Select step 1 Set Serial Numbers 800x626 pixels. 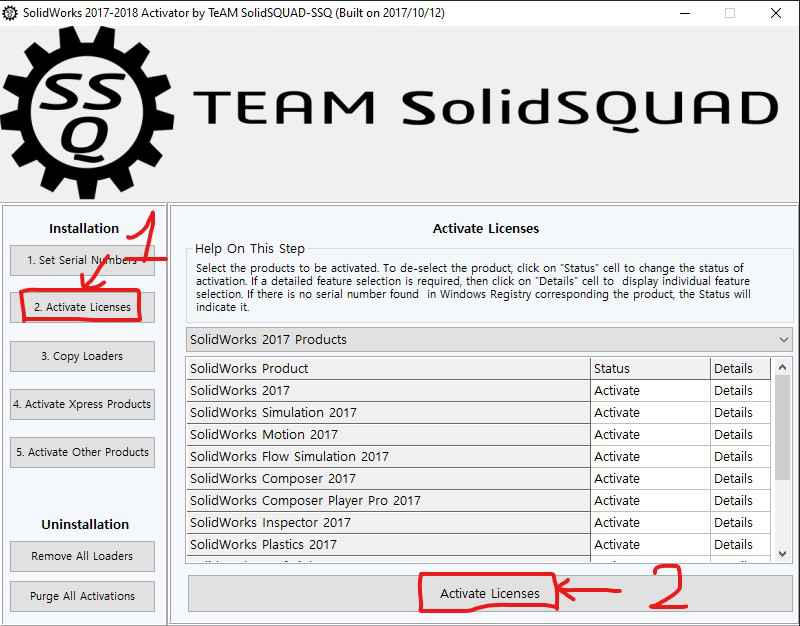click(x=83, y=260)
